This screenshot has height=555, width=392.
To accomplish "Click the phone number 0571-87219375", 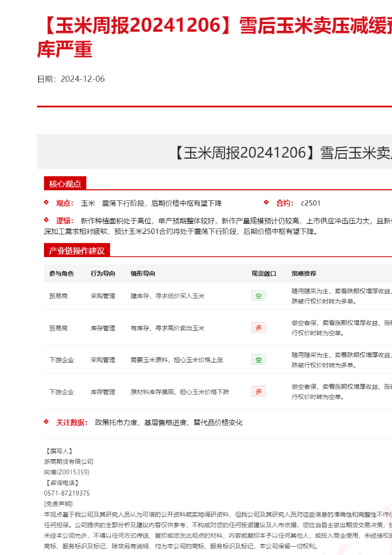I will [67, 493].
